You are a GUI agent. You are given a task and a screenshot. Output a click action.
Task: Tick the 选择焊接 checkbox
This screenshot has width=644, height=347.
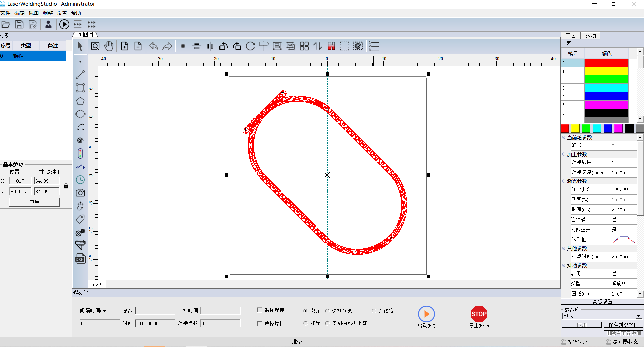(x=260, y=323)
